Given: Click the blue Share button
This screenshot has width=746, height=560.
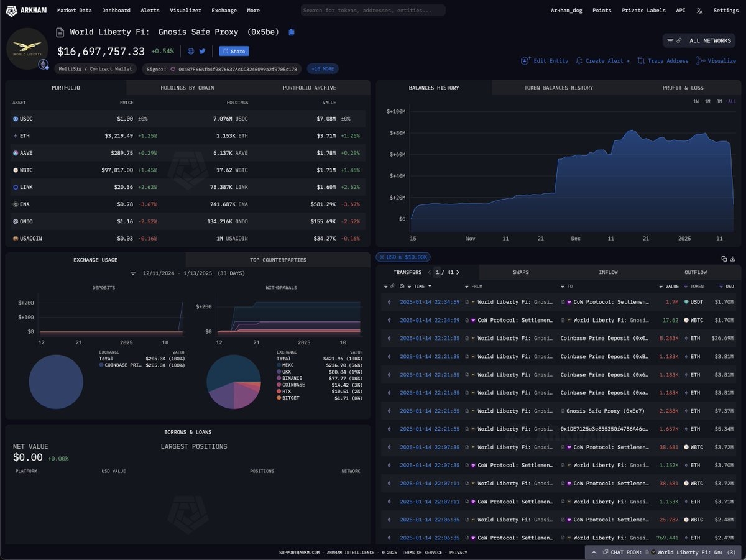Looking at the screenshot, I should tap(234, 52).
